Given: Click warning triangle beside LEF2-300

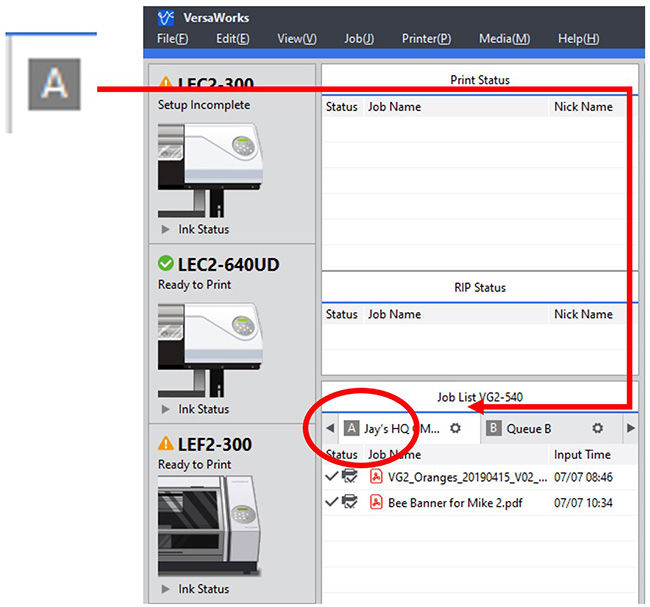Looking at the screenshot, I should pyautogui.click(x=166, y=444).
